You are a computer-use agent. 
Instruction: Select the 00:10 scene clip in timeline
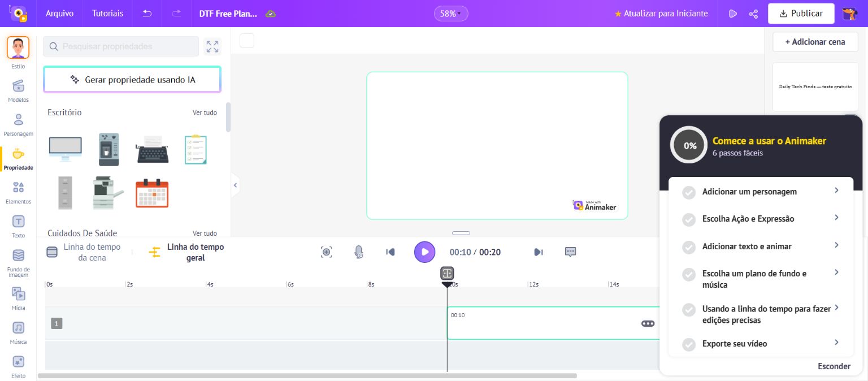click(553, 323)
